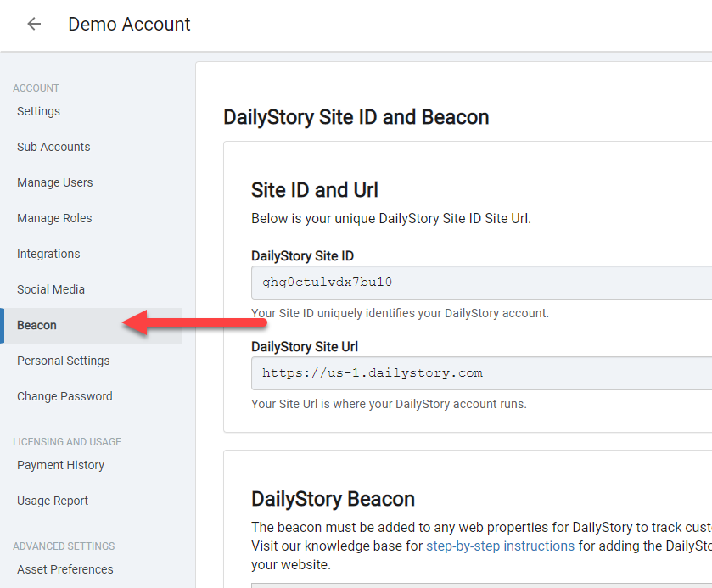Click the LICENSING AND USAGE label
This screenshot has height=588, width=712.
coord(67,442)
